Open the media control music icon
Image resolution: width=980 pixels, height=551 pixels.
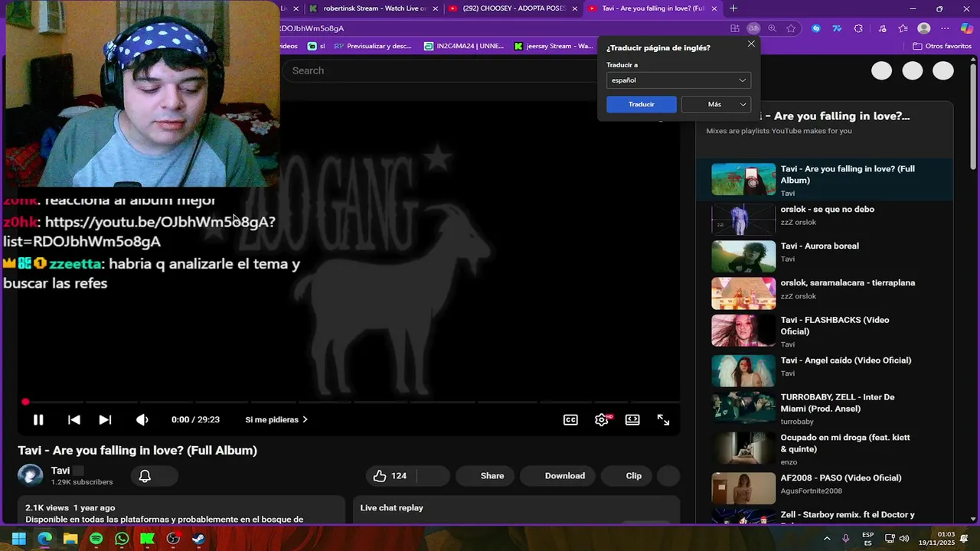point(883,28)
